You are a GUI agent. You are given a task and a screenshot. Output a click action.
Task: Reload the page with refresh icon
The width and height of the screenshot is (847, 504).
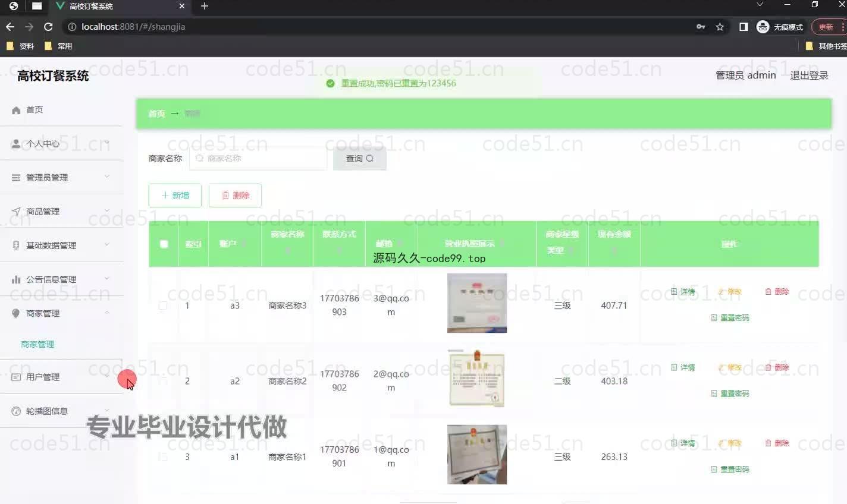point(49,27)
